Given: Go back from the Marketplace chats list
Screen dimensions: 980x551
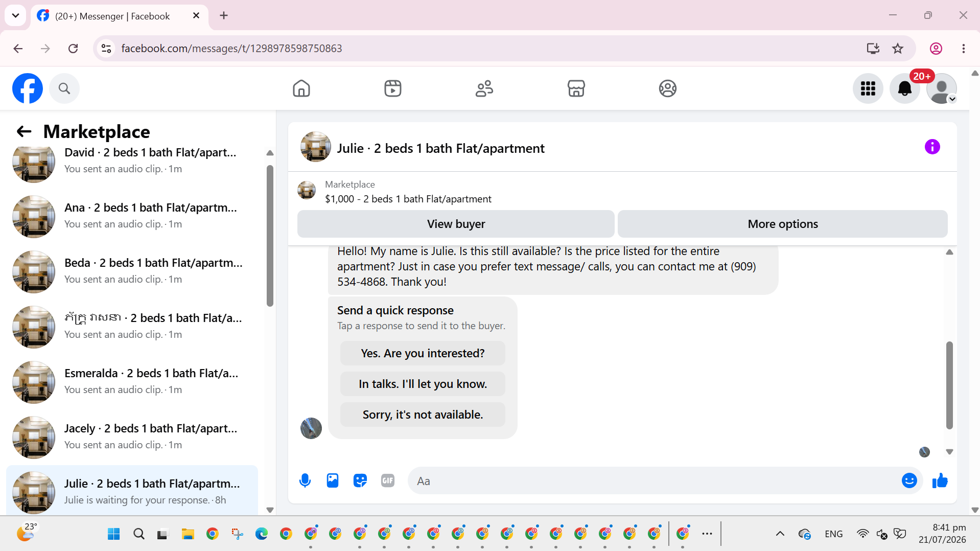Looking at the screenshot, I should pos(24,131).
